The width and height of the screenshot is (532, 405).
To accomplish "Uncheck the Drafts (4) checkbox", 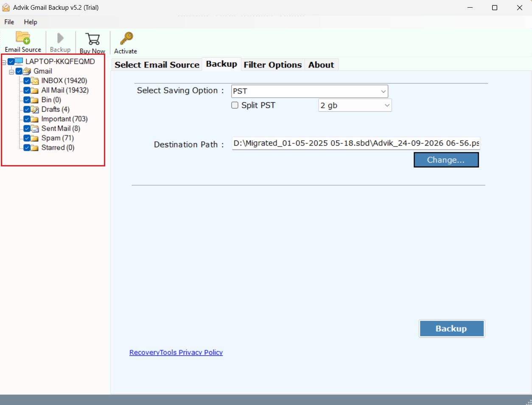I will [x=27, y=110].
